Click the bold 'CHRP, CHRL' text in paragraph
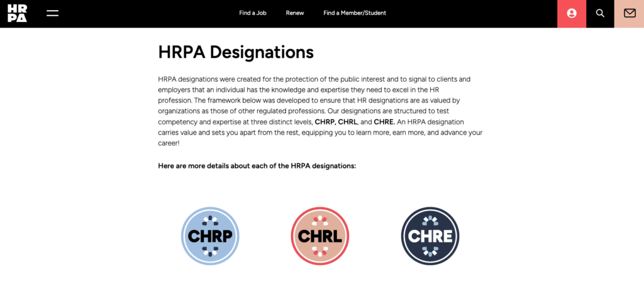Screen dimensions: 644x291 (x=337, y=123)
